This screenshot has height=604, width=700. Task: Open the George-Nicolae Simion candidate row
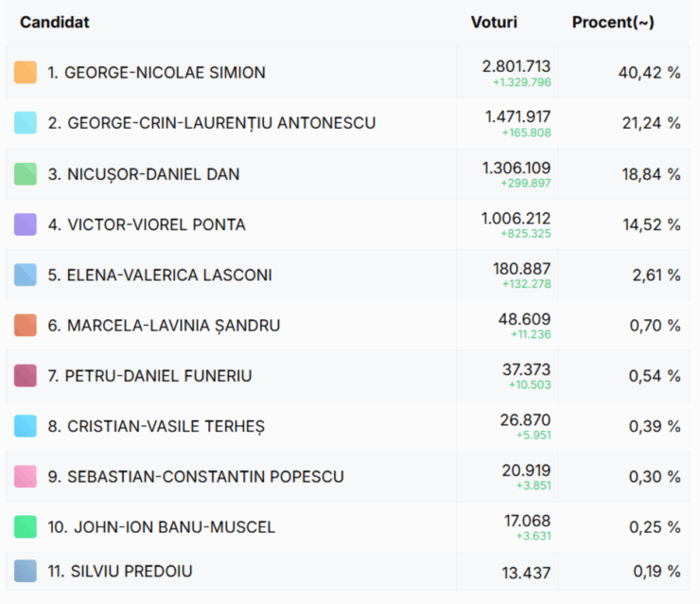[x=348, y=72]
